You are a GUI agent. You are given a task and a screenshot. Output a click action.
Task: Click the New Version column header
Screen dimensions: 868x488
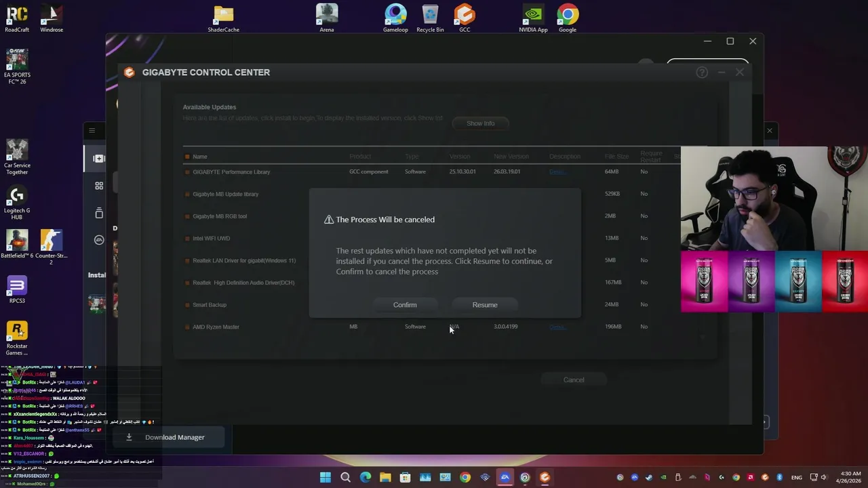(511, 157)
